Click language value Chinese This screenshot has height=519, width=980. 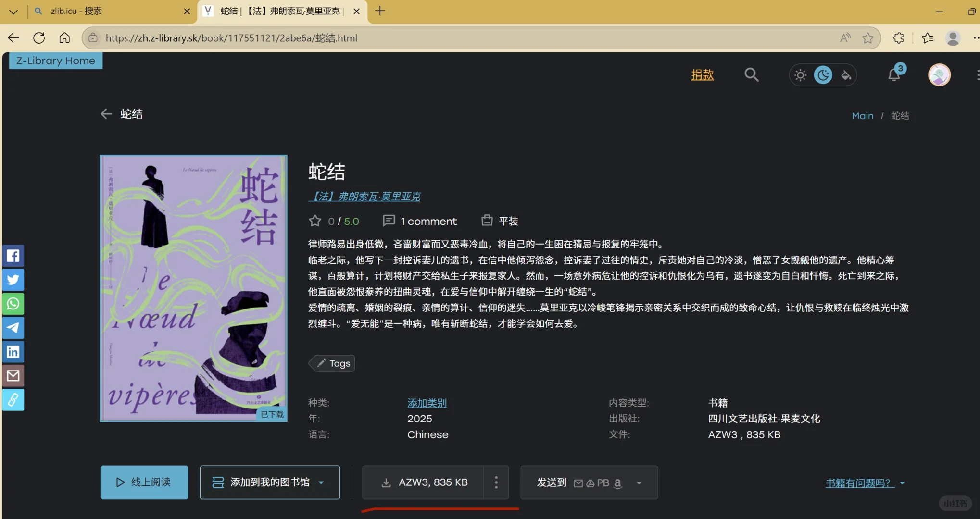coord(428,434)
